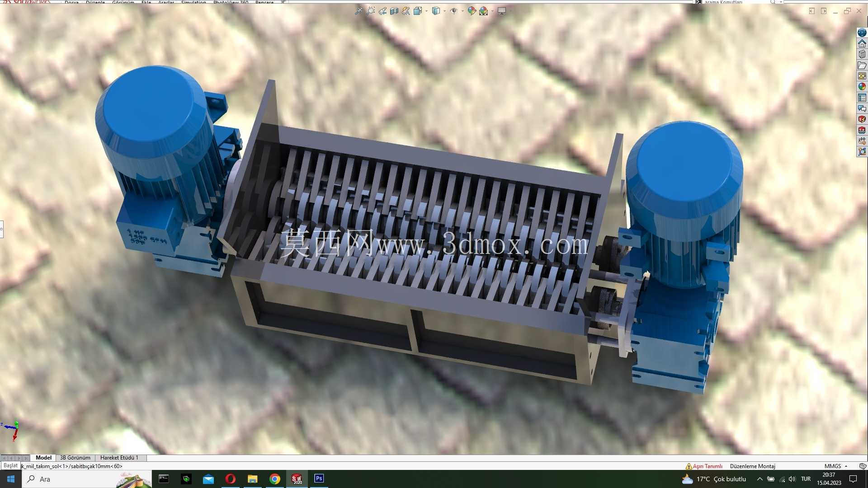The image size is (868, 488).
Task: Click the valve routing task pane icon
Action: pos(862,141)
